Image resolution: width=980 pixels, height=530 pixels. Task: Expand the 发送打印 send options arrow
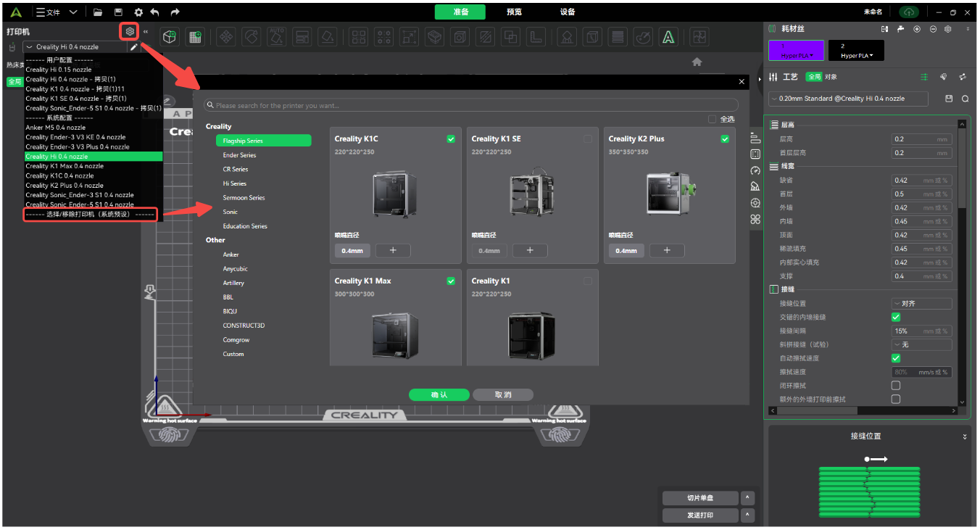pos(747,515)
